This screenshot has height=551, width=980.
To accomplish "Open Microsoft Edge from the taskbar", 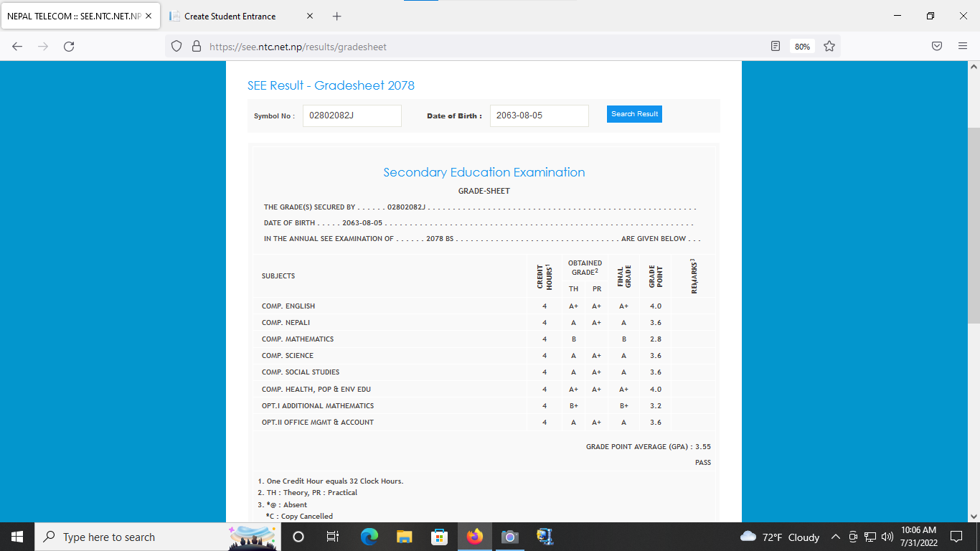I will click(x=369, y=537).
